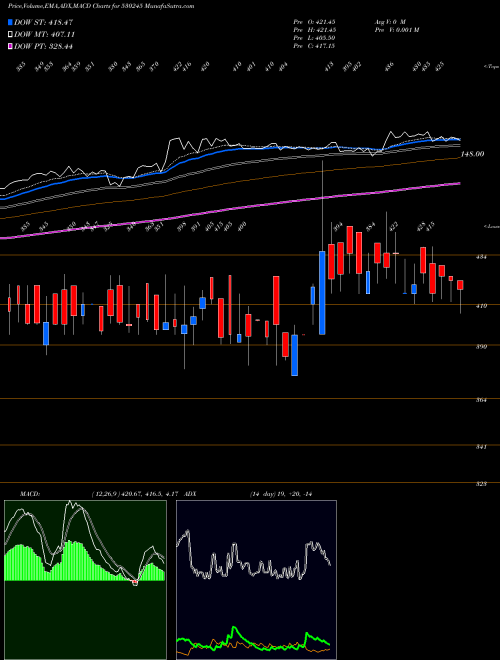Select the 'DOW ST: 418.47' legend label
Screen dimensions: 500x660
pyautogui.click(x=43, y=22)
